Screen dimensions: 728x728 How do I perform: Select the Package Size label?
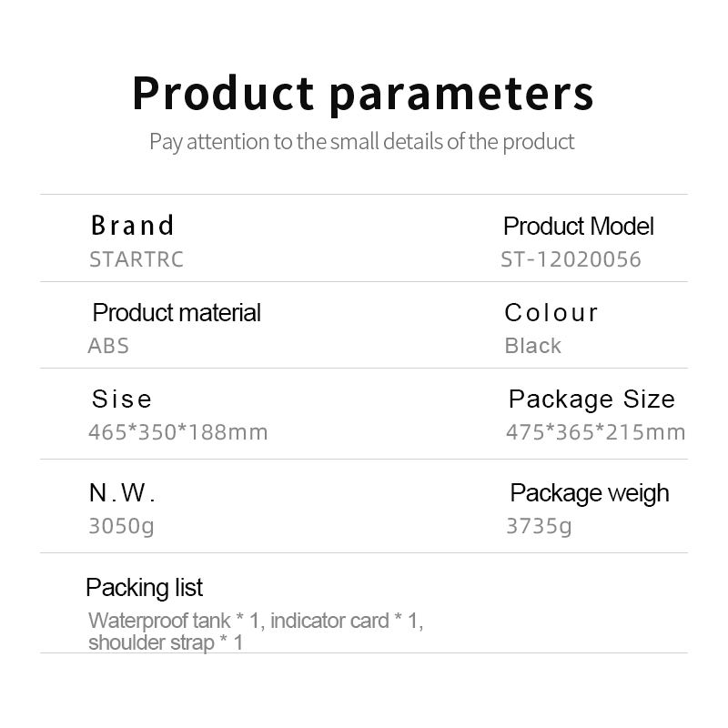(x=592, y=399)
